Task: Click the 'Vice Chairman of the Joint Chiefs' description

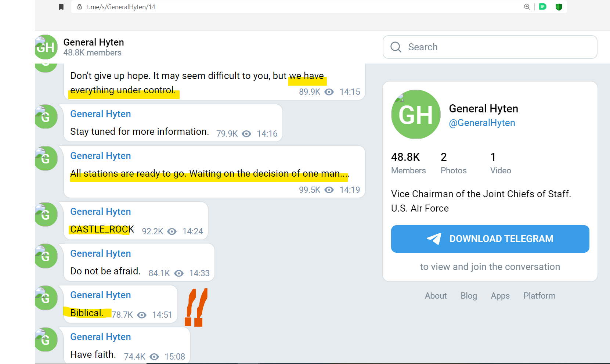Action: pyautogui.click(x=481, y=201)
